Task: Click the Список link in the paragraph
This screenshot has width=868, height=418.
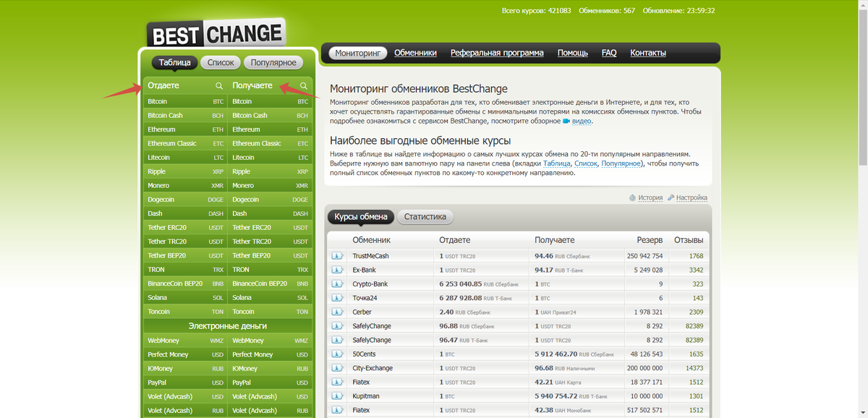Action: point(586,164)
